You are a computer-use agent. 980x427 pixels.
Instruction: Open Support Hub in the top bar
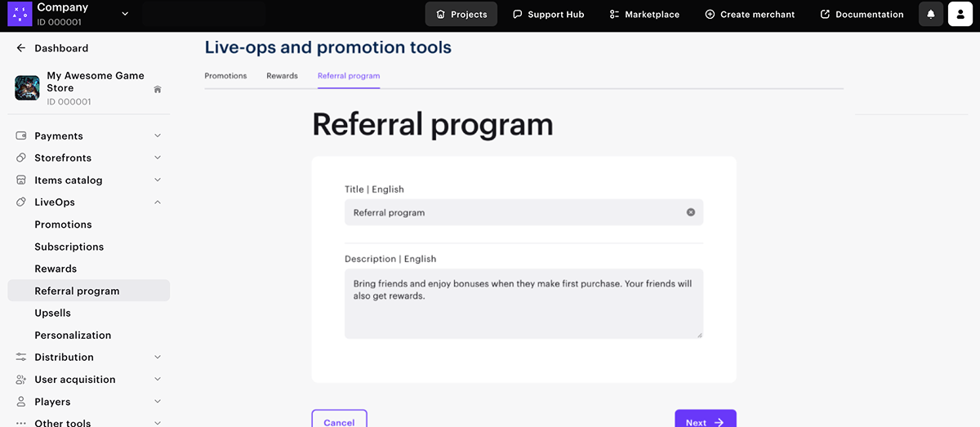(x=548, y=14)
